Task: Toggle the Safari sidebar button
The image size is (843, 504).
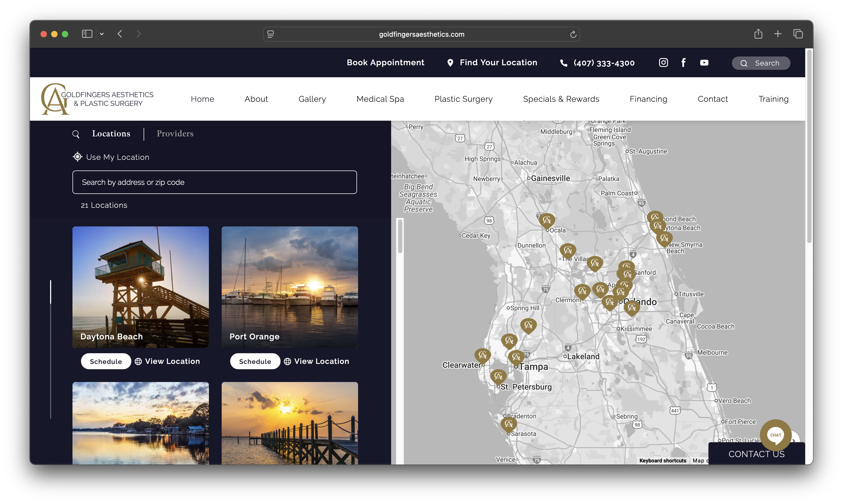Action: (87, 34)
